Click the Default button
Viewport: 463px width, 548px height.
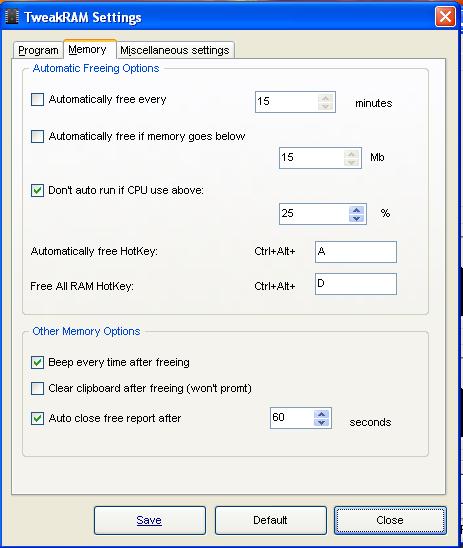270,520
